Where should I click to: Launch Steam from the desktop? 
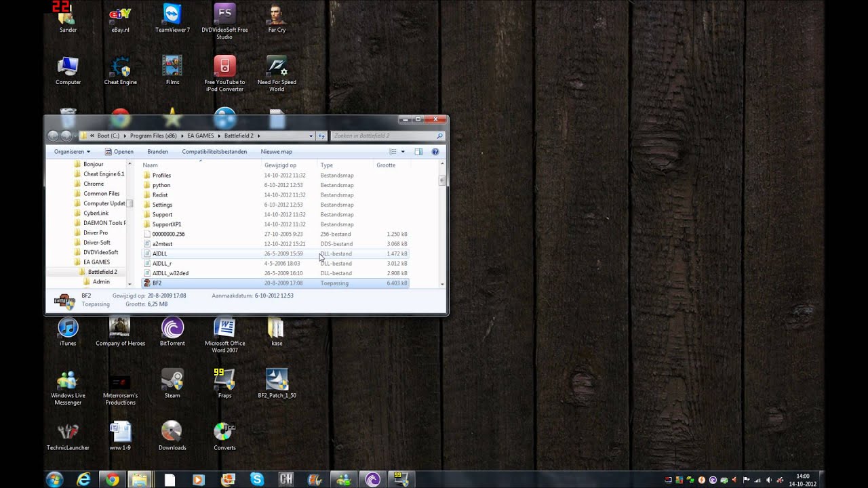tap(172, 384)
